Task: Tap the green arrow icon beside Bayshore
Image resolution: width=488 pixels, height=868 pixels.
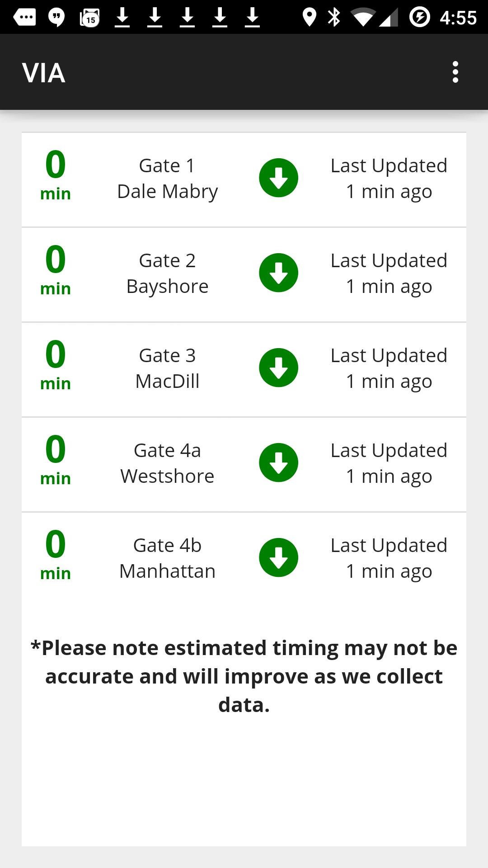Action: [x=278, y=273]
